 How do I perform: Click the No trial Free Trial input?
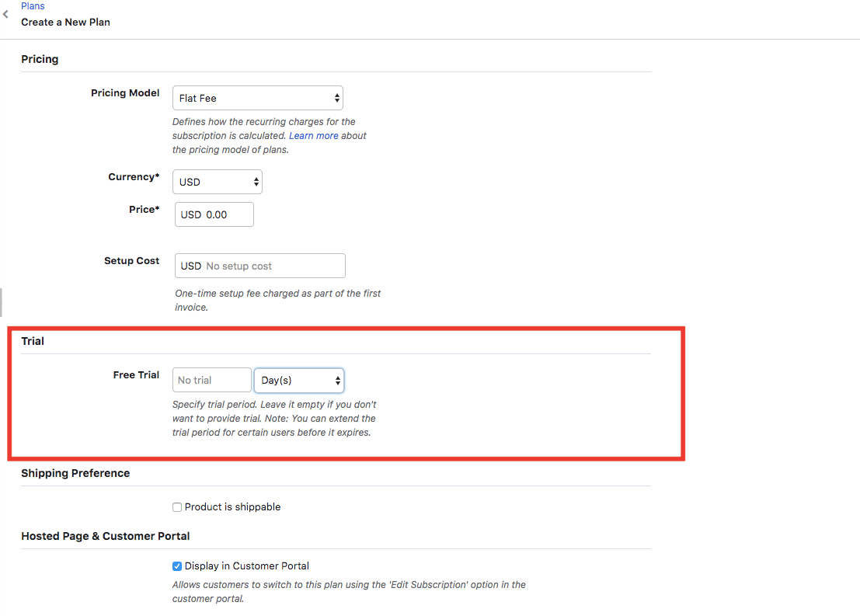pos(211,380)
